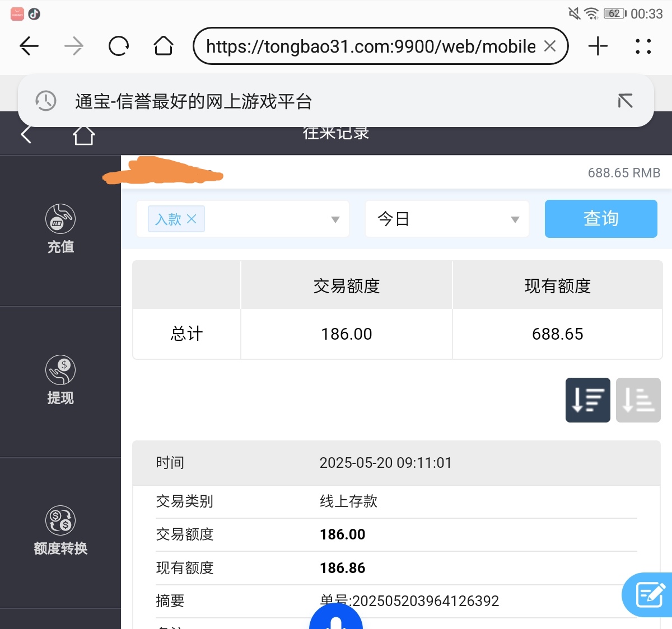672x629 pixels.
Task: Select the 通宝 page title suggestion
Action: pyautogui.click(x=193, y=101)
